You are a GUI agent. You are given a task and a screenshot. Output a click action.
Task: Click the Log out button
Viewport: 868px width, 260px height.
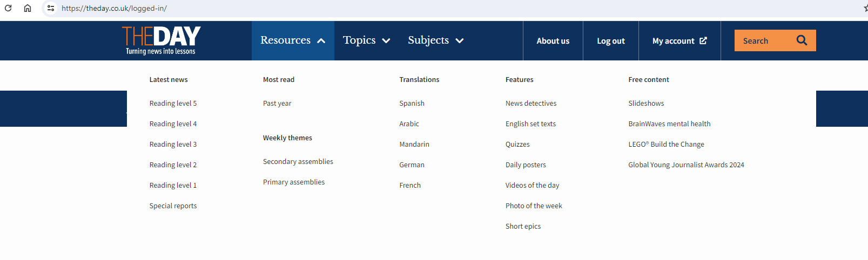tap(610, 41)
